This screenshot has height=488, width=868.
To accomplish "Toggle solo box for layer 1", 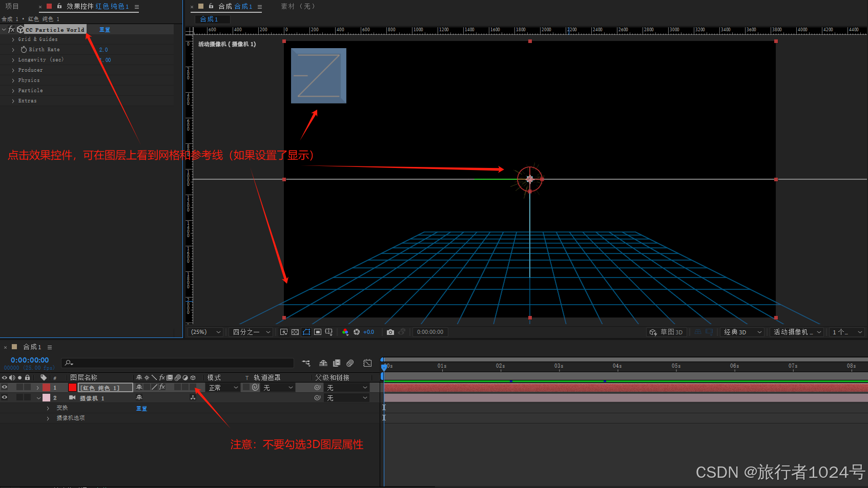I will click(19, 387).
